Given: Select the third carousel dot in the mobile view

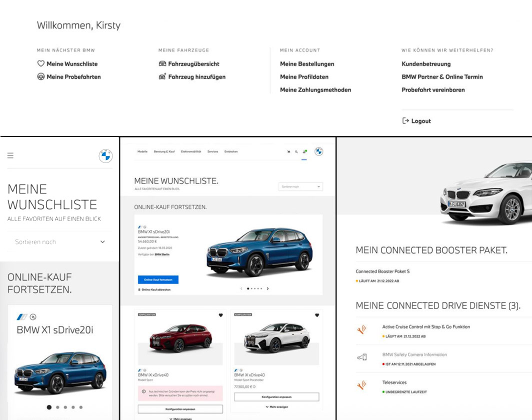Looking at the screenshot, I should click(x=65, y=407).
